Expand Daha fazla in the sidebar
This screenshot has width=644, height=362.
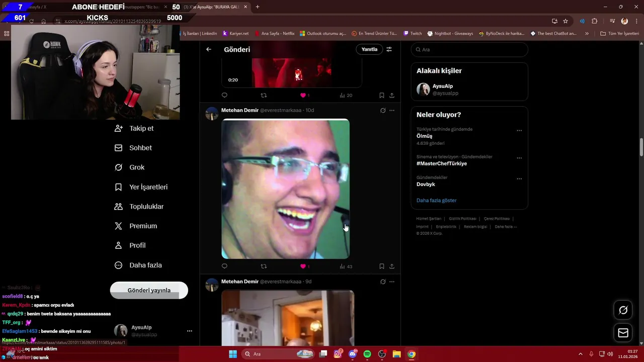click(138, 265)
